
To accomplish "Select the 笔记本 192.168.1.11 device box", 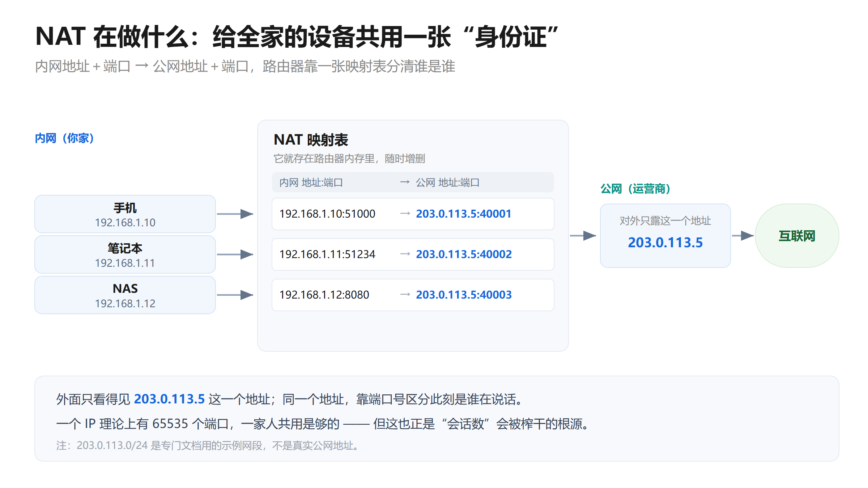I will pos(125,254).
